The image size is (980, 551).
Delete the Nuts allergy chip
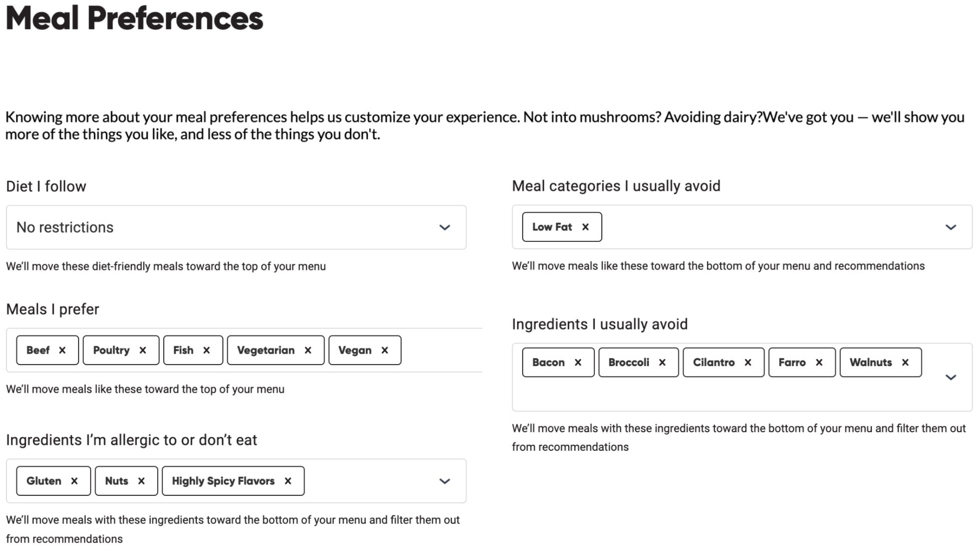pos(141,481)
